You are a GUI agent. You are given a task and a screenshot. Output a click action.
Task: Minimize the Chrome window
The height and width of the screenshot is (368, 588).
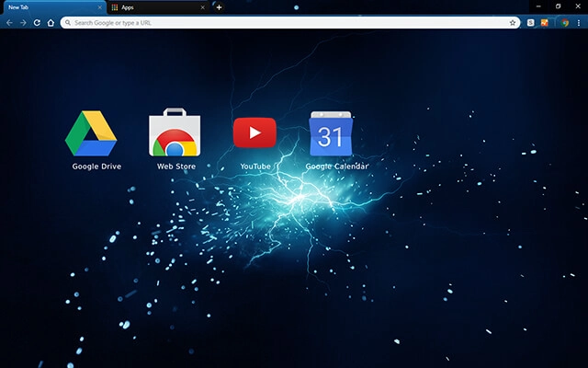[x=538, y=6]
